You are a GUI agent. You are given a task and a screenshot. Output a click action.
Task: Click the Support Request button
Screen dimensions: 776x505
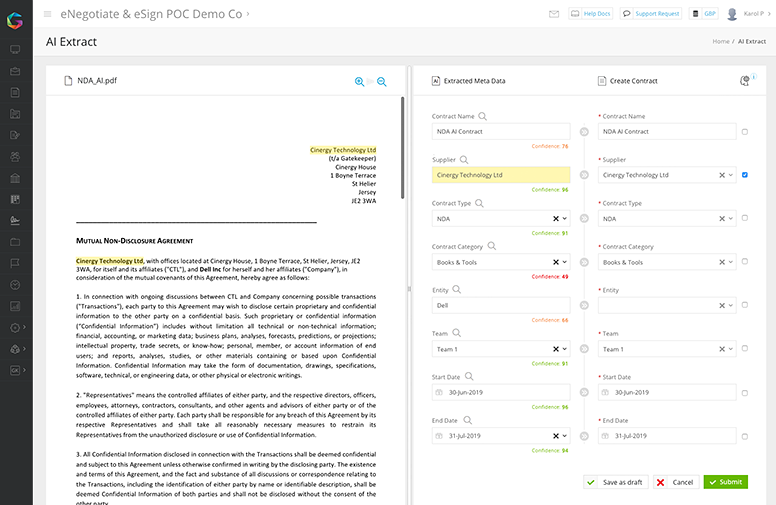point(651,14)
